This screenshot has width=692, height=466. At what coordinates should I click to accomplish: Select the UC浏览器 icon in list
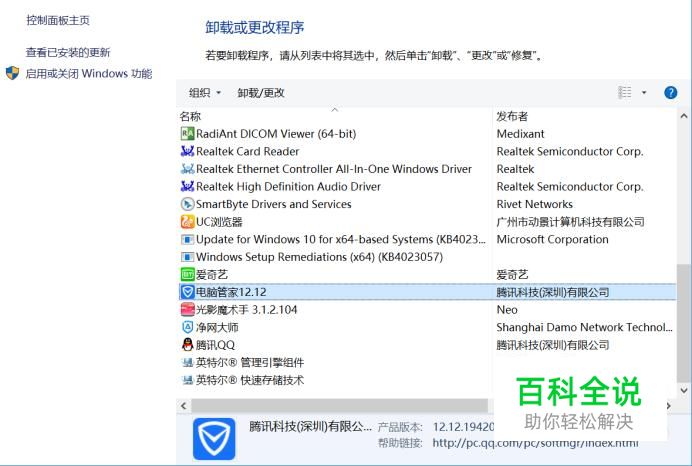[187, 222]
